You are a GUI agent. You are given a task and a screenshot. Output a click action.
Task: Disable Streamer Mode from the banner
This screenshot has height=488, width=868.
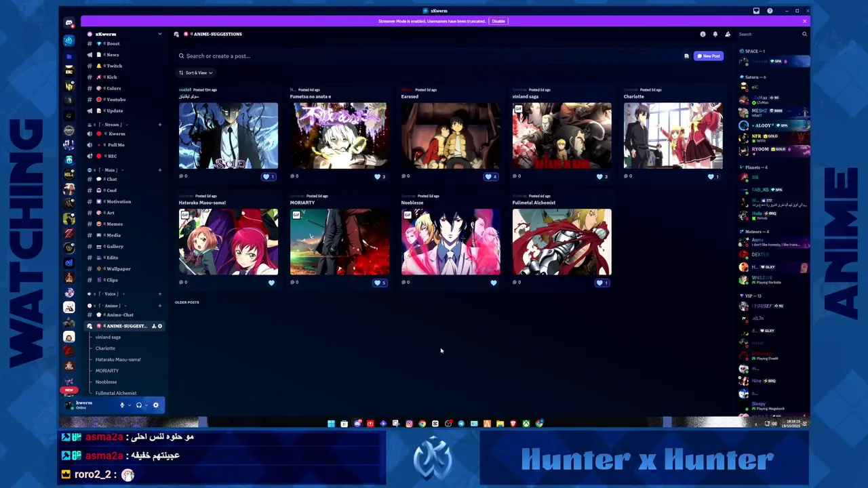point(498,21)
